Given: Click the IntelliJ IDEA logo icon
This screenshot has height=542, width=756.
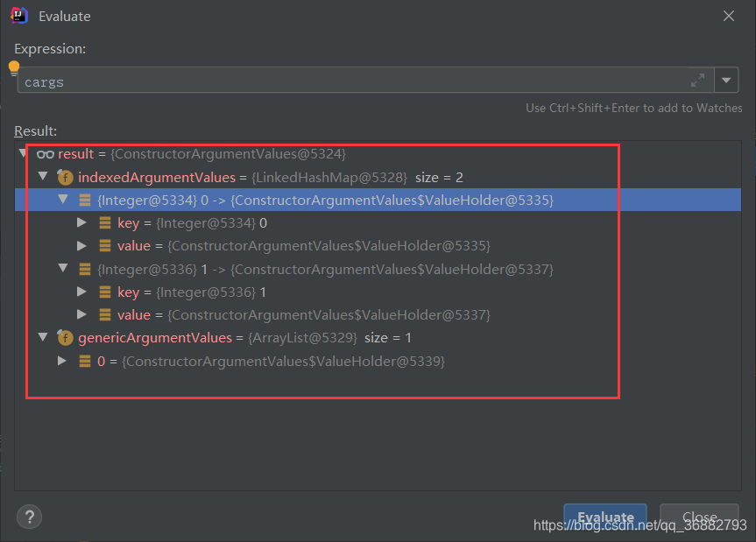Looking at the screenshot, I should (19, 16).
